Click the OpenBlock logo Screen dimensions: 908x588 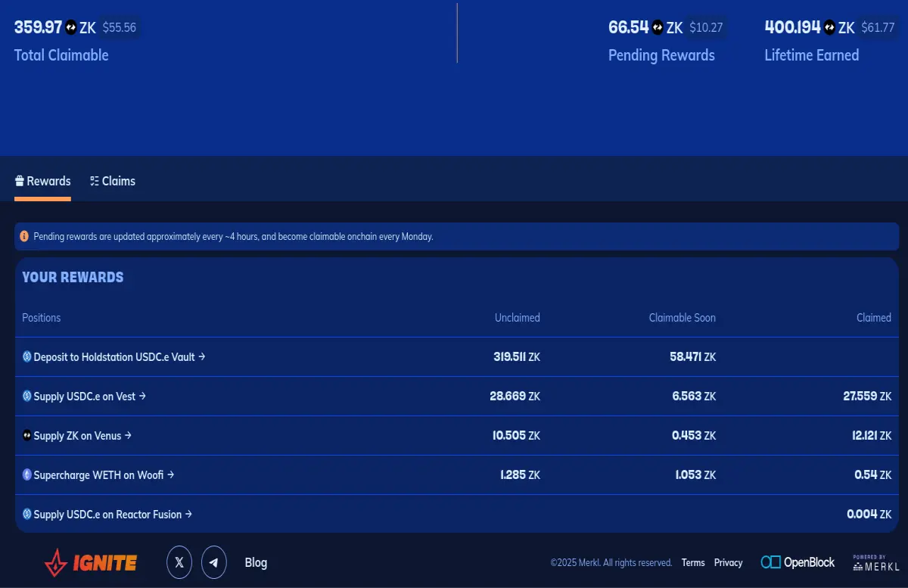click(798, 562)
